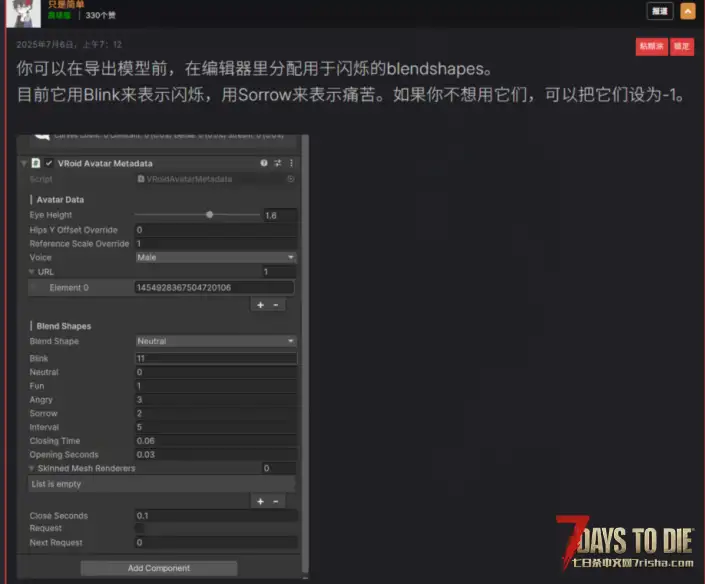Open the Voice dropdown set to Male
Screen dimensions: 705x584
pyautogui.click(x=215, y=257)
